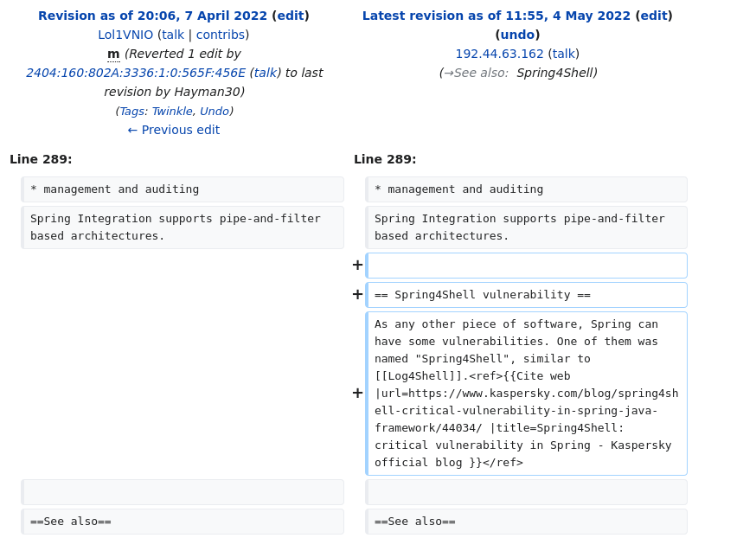
Task: Click right '* management and auditing' diff line
Action: point(526,189)
